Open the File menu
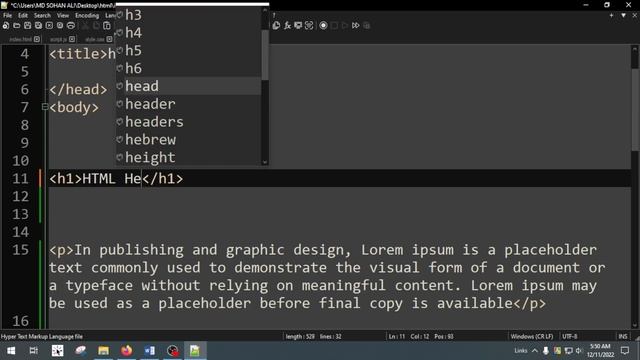 8,16
